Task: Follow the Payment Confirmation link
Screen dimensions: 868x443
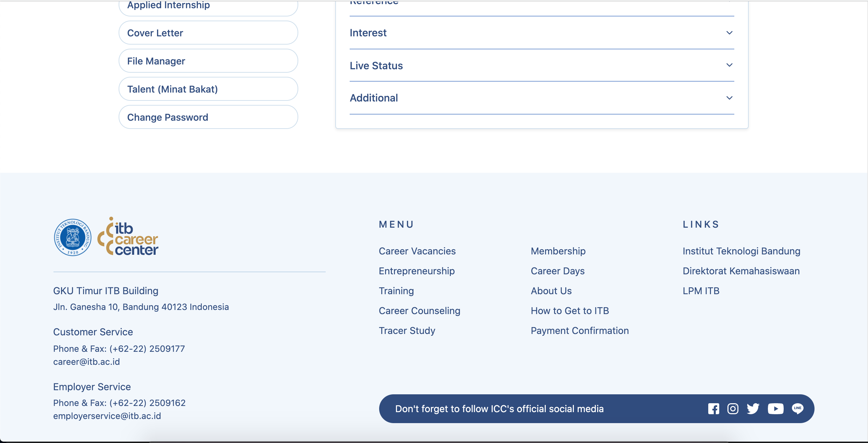Action: coord(579,331)
